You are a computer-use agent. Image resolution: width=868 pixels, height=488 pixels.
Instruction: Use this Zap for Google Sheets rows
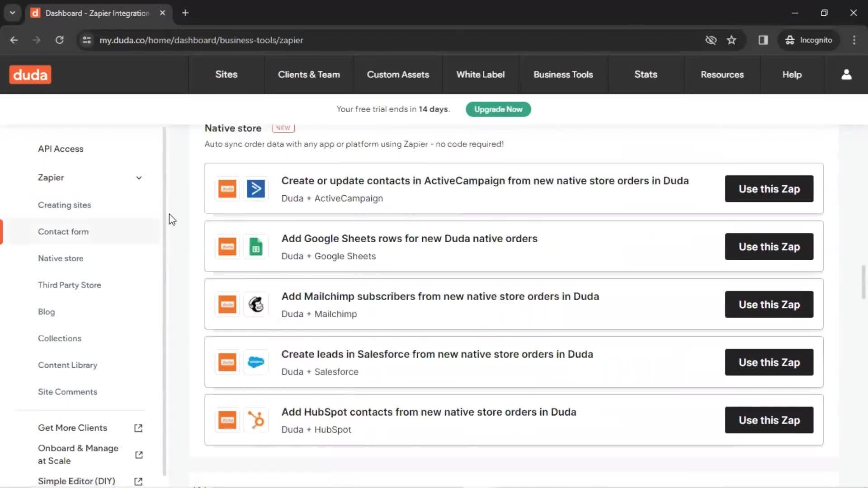tap(769, 247)
